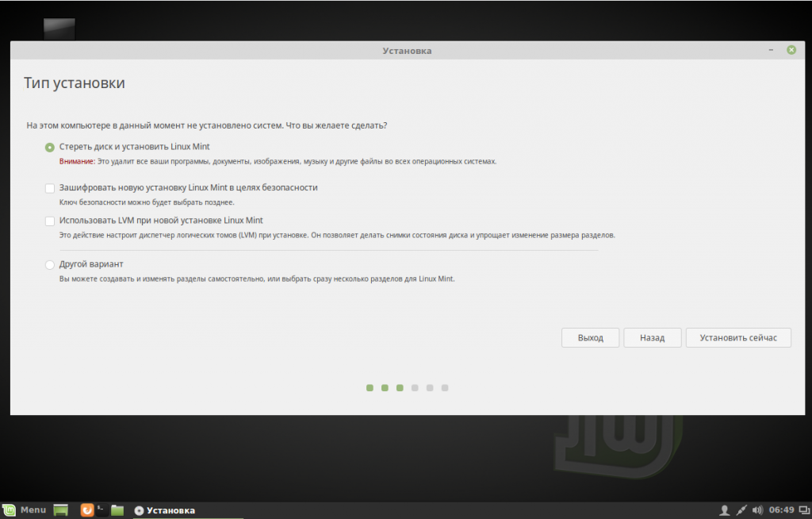Image resolution: width=812 pixels, height=519 pixels.
Task: Click the network connection icon in tray
Action: pos(741,509)
